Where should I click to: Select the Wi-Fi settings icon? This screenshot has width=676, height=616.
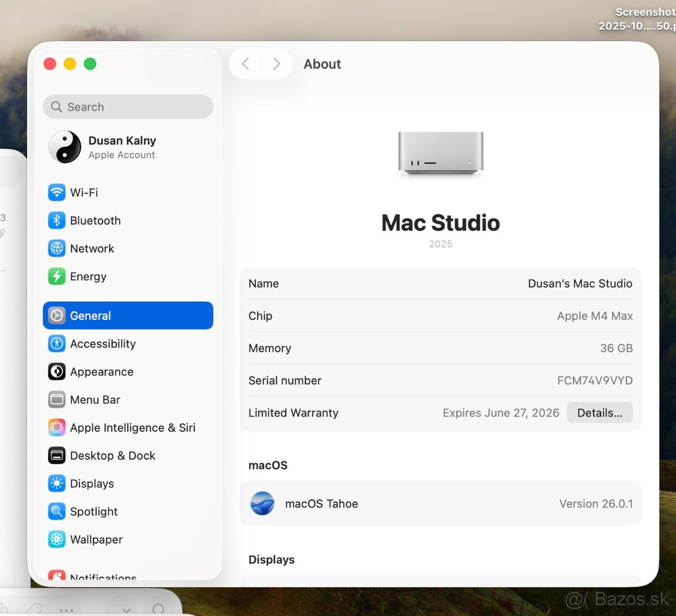pyautogui.click(x=56, y=192)
